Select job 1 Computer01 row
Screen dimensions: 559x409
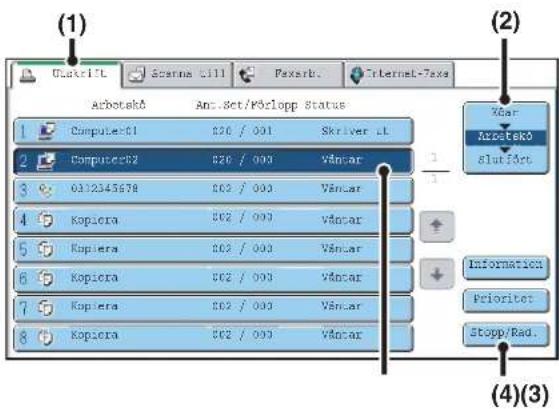click(213, 131)
